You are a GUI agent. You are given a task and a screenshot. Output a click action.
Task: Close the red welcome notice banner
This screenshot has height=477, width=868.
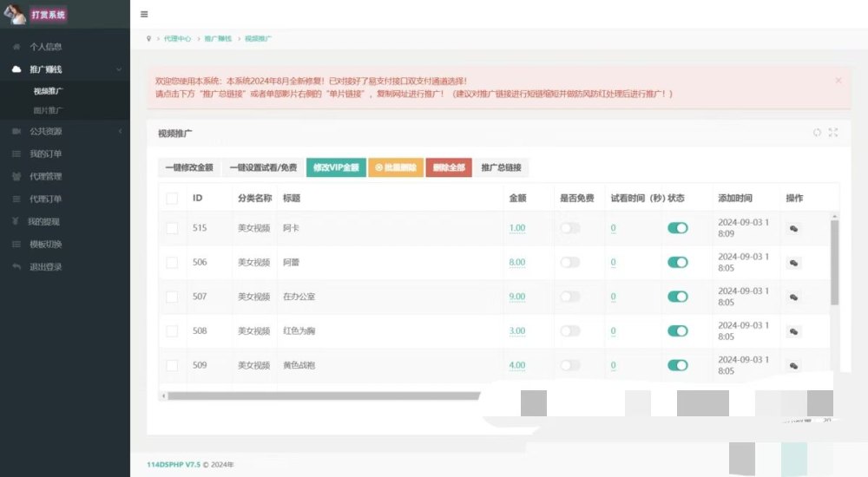click(x=838, y=81)
